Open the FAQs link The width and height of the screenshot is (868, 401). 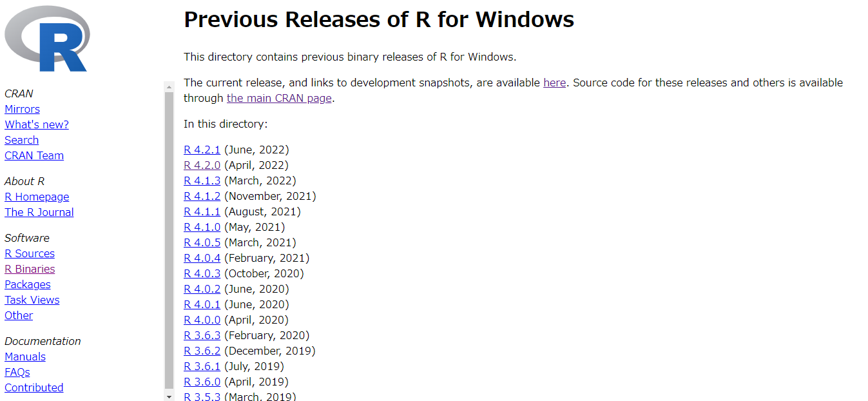click(17, 372)
